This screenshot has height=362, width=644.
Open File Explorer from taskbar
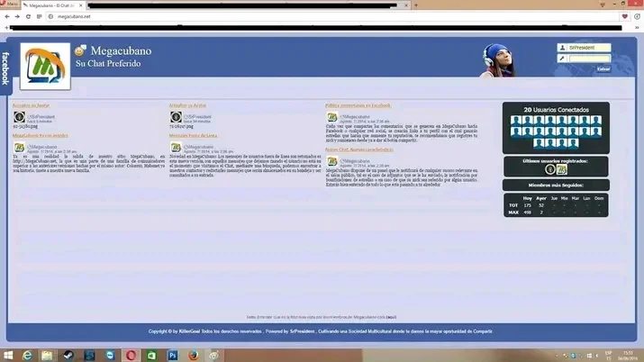(47, 356)
